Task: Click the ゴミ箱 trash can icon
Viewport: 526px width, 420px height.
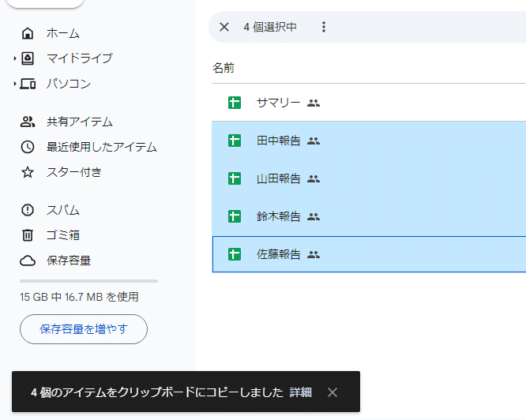Action: (x=28, y=235)
